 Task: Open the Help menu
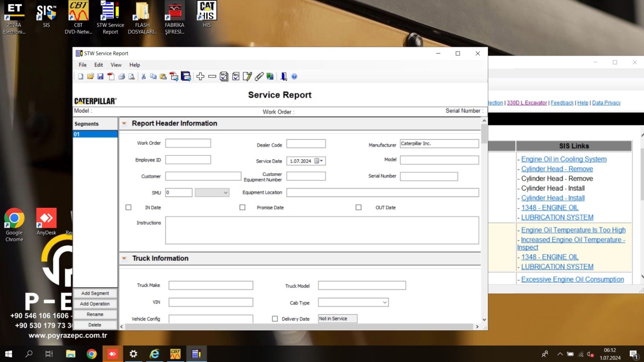134,65
